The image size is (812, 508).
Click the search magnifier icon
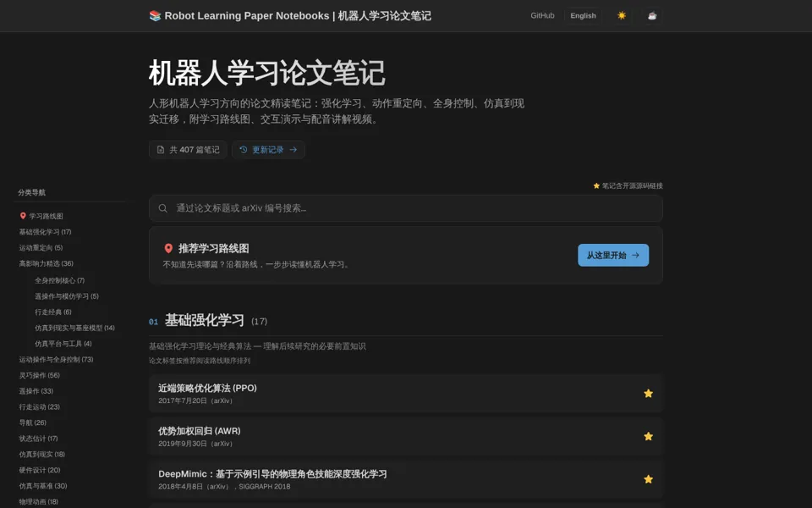point(163,208)
